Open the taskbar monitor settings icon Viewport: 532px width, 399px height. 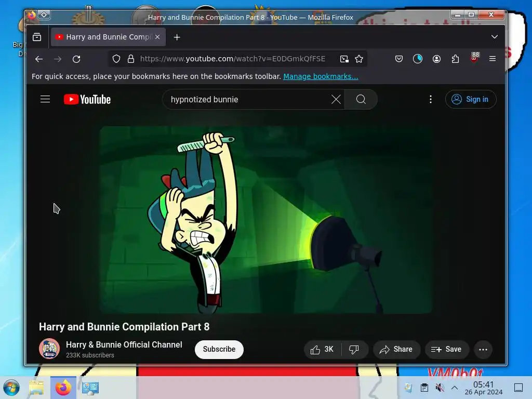(x=90, y=388)
